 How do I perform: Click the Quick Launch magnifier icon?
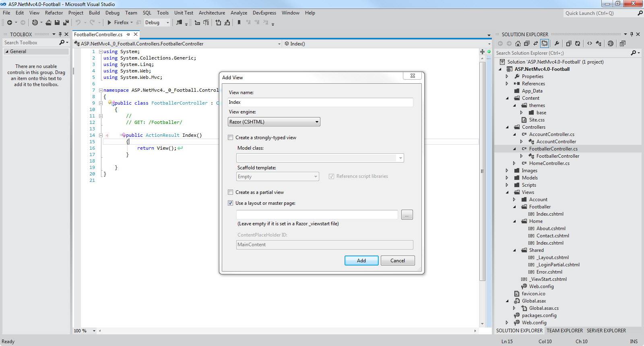(640, 13)
